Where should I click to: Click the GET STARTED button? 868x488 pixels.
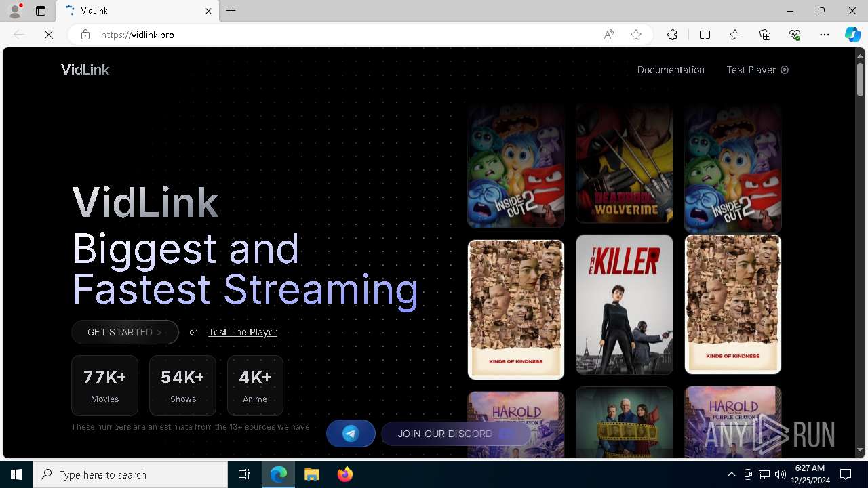click(x=125, y=332)
